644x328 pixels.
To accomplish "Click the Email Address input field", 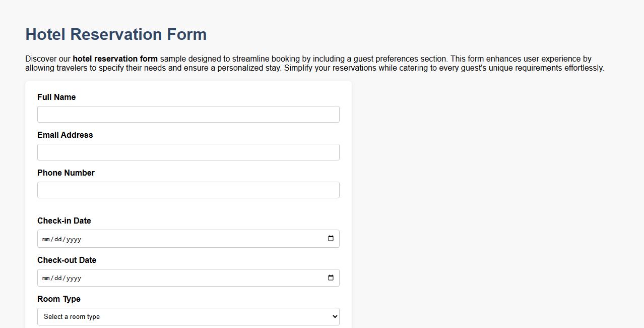I will pos(188,152).
